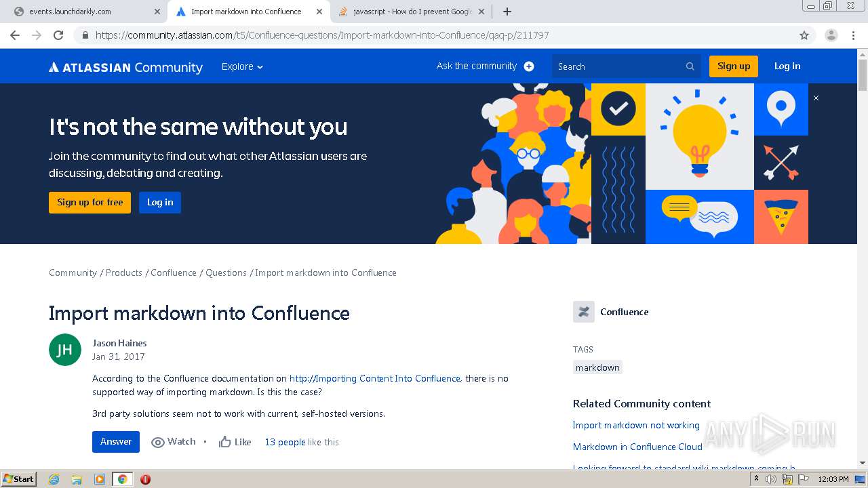Bookmark this page with star icon
The width and height of the screenshot is (868, 488).
pyautogui.click(x=804, y=35)
